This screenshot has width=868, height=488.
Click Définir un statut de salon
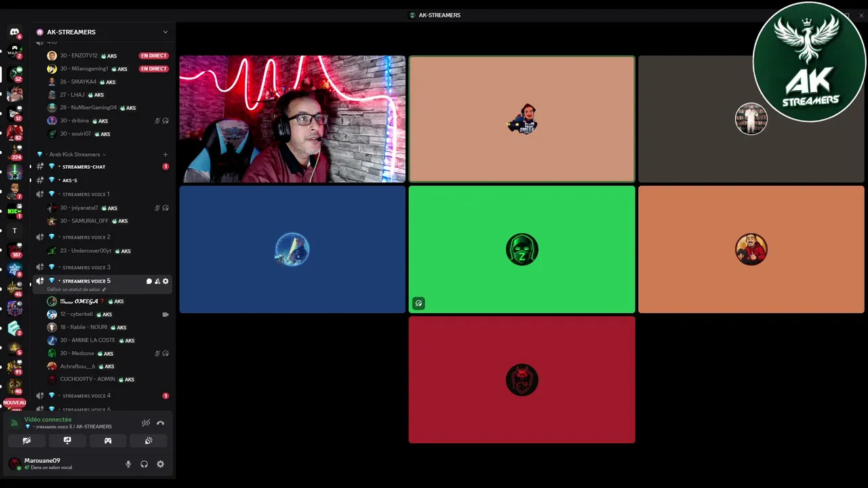73,289
